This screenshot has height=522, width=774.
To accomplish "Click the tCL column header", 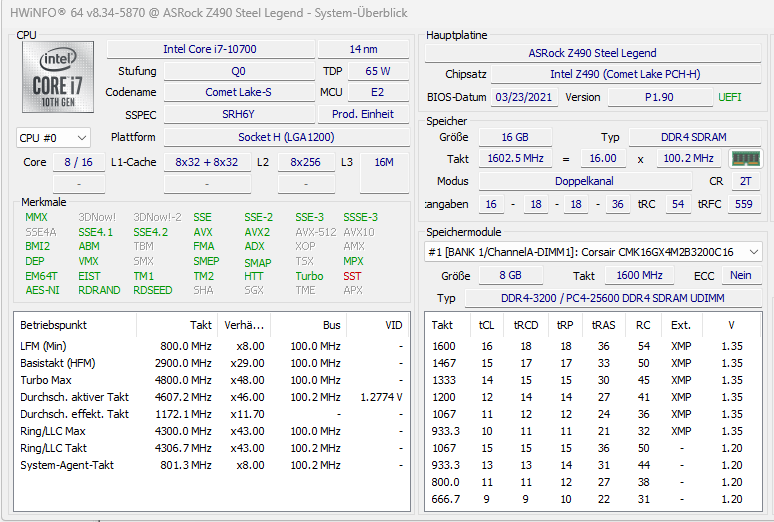I will 487,325.
